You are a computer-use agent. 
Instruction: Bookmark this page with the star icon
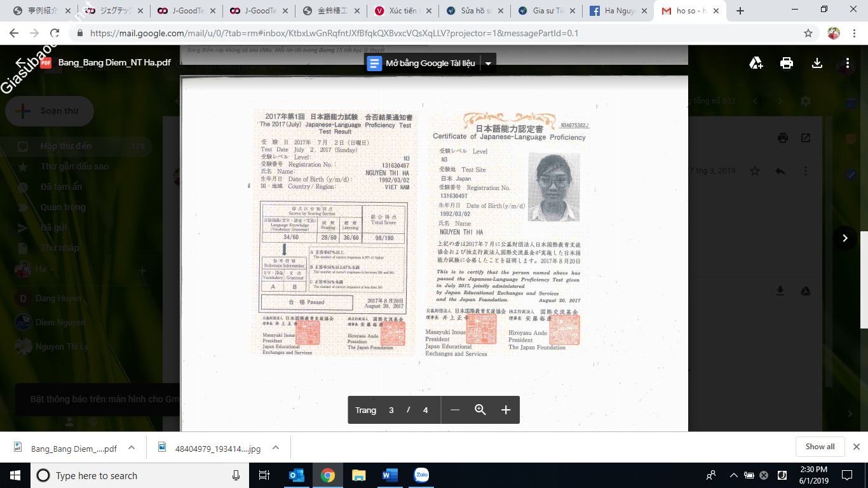pyautogui.click(x=808, y=33)
